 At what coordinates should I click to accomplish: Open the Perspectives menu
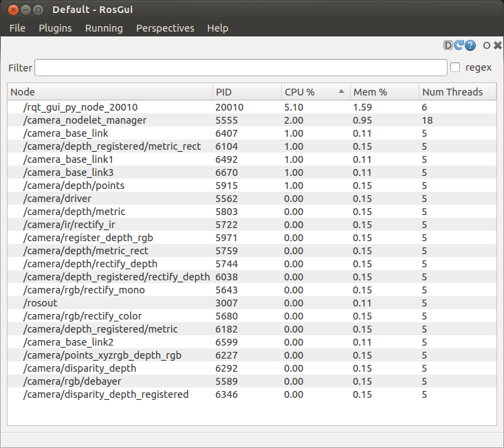165,28
